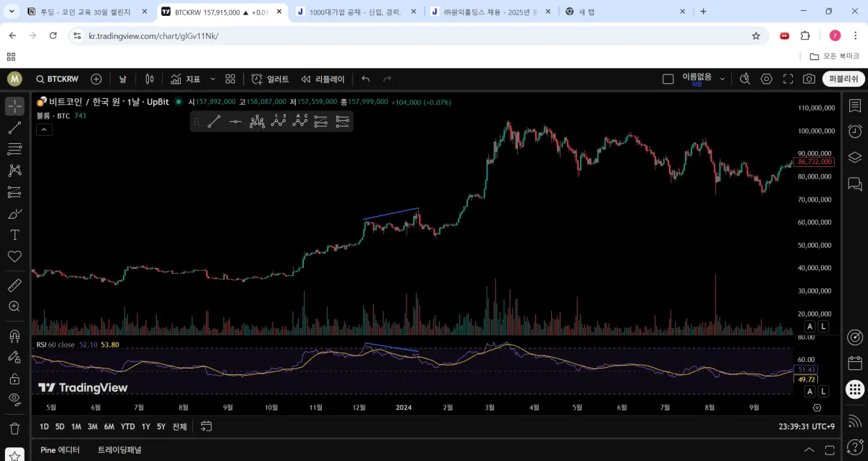
Task: Open chart settings hexagon icon
Action: [767, 79]
